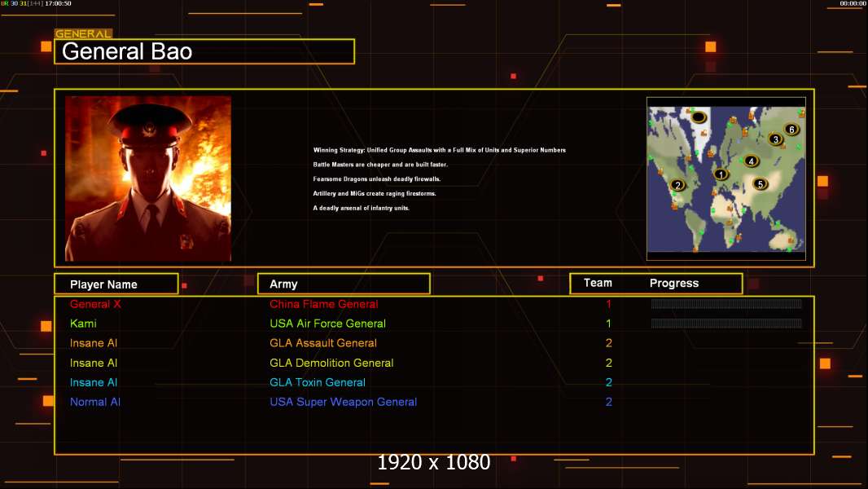
Task: Click start position marker 2 on minimap
Action: pos(677,185)
